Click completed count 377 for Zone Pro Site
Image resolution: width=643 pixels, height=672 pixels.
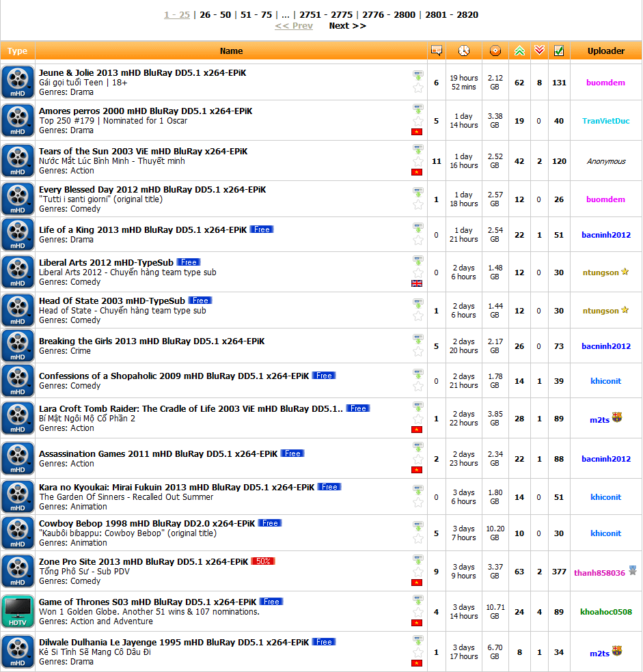click(x=559, y=572)
